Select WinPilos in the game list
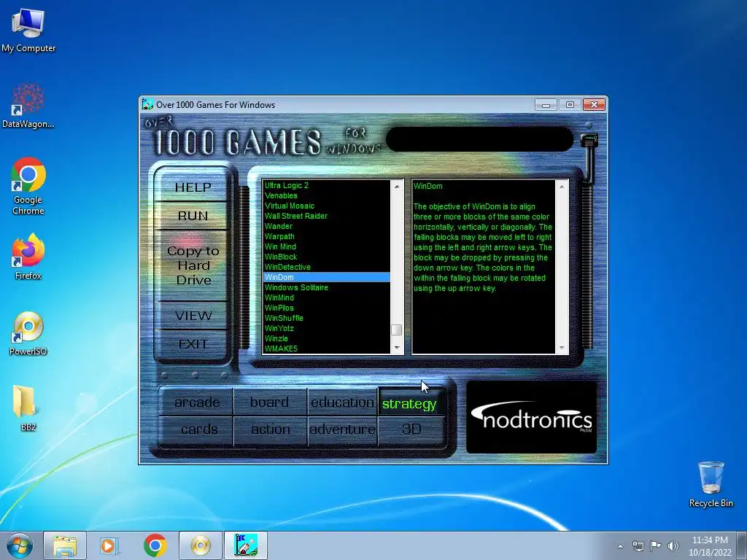 [326, 308]
